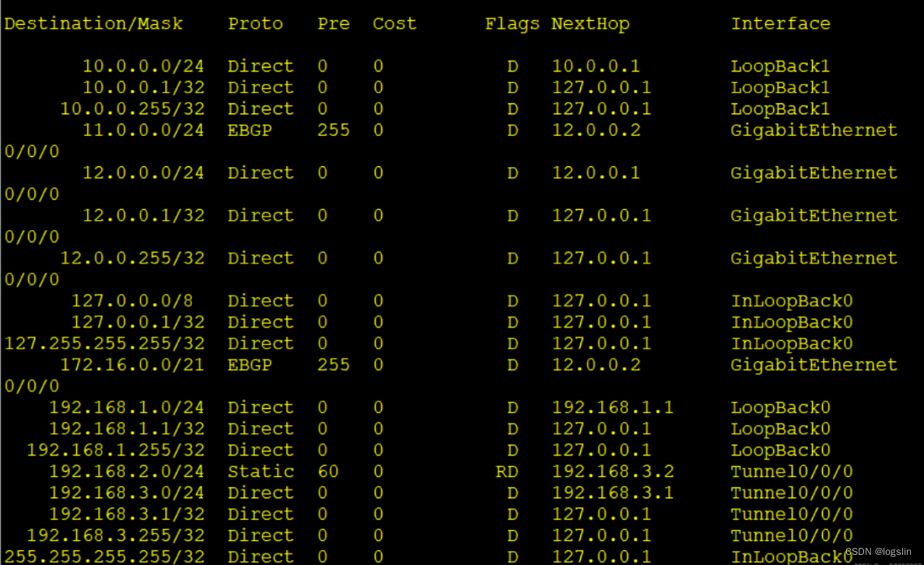Click preference 255 in 11.0.0.0/24 row
The image size is (924, 565).
pos(334,130)
